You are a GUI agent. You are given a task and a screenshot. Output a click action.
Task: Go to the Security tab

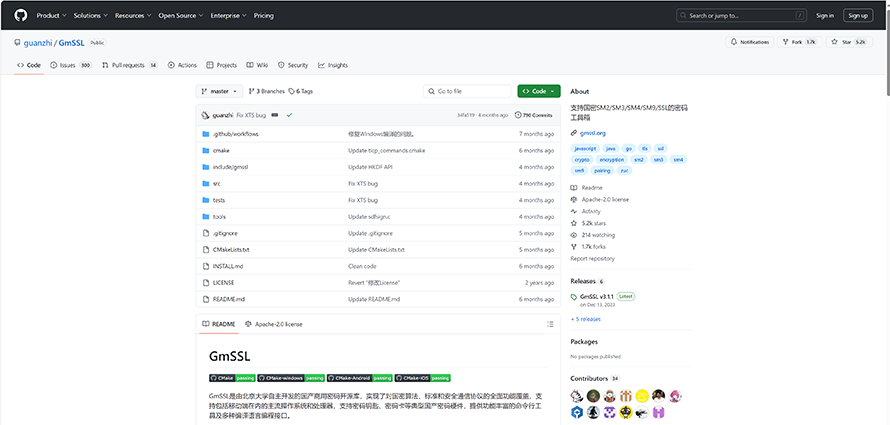(293, 65)
